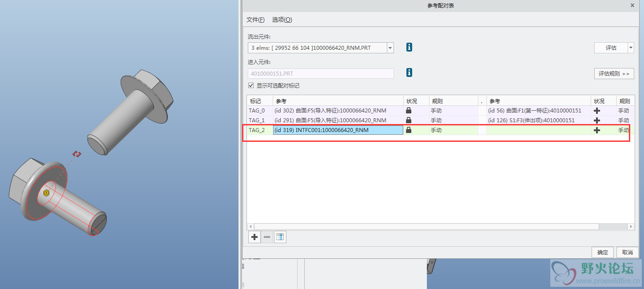
Task: Click the (id 319) INTFC001 reference cell
Action: (x=338, y=130)
